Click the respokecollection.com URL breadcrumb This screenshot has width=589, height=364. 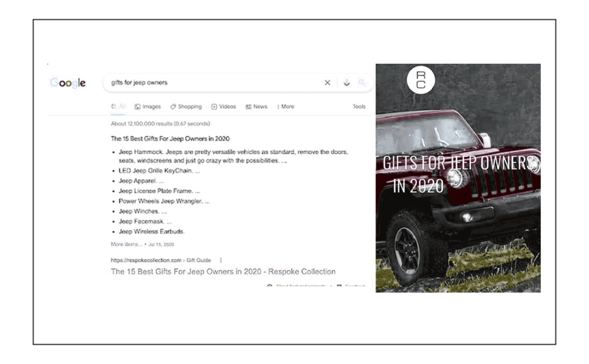click(x=161, y=260)
